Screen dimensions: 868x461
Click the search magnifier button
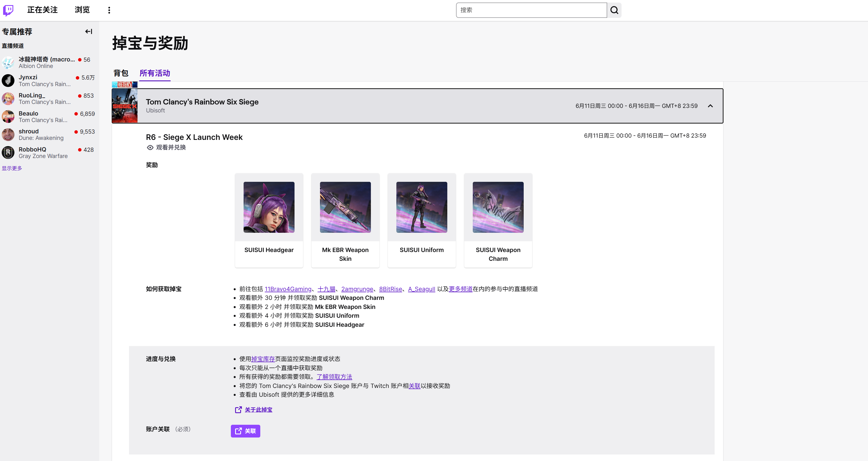pos(614,10)
